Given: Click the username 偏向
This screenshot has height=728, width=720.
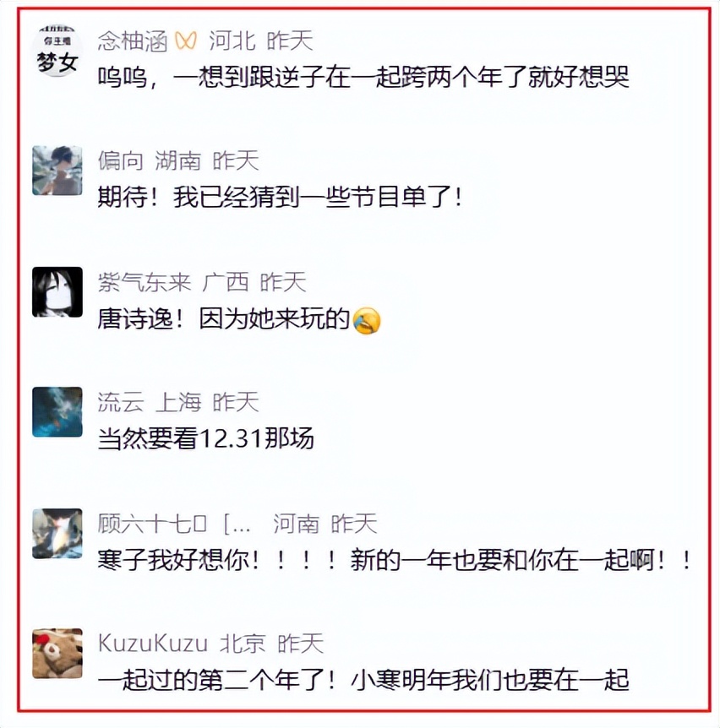Looking at the screenshot, I should (x=120, y=161).
